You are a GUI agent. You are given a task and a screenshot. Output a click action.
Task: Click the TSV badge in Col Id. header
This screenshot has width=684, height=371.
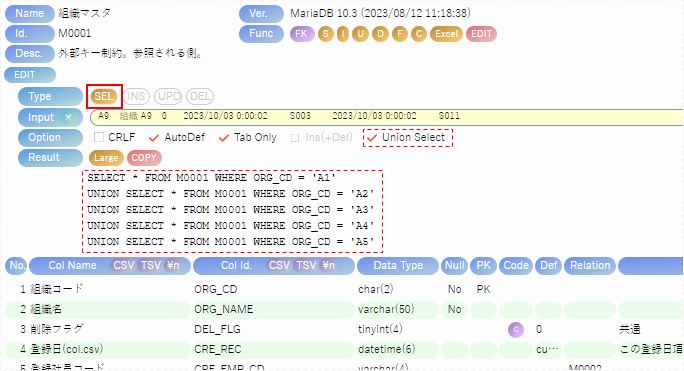coord(306,265)
